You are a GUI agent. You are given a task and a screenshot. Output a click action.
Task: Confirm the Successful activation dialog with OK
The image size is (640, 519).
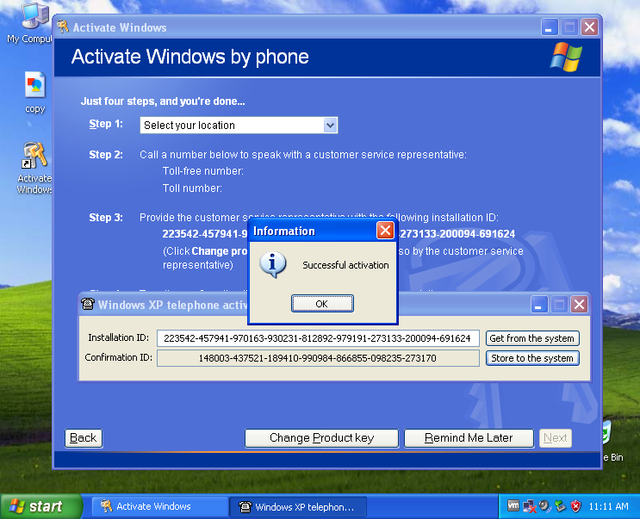coord(322,304)
